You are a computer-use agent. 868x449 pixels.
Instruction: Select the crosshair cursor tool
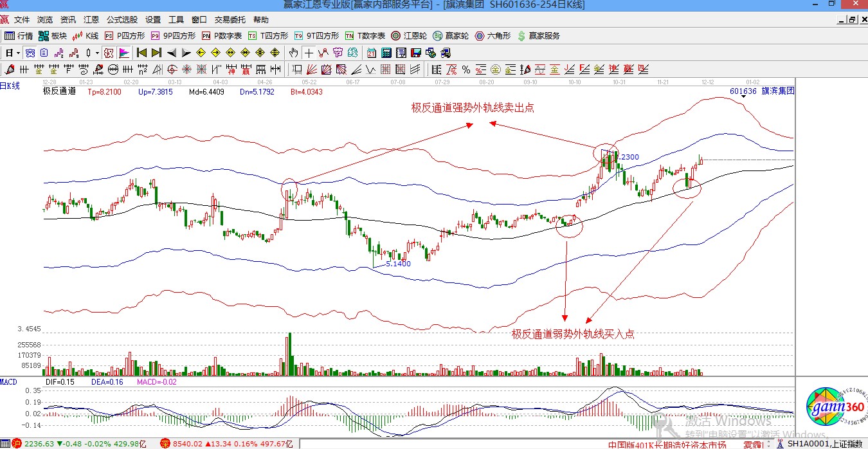[309, 53]
